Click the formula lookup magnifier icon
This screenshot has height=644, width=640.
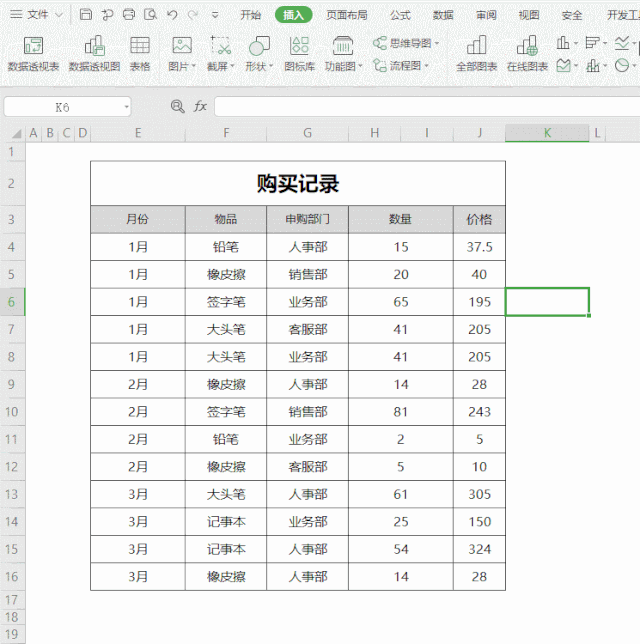click(177, 107)
